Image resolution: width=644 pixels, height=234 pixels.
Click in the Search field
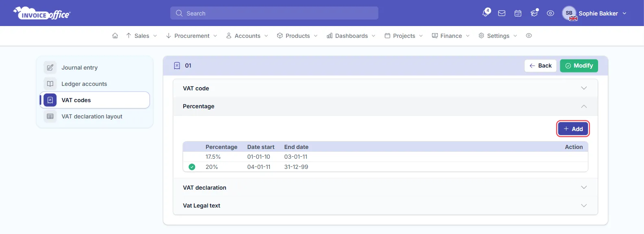click(274, 13)
